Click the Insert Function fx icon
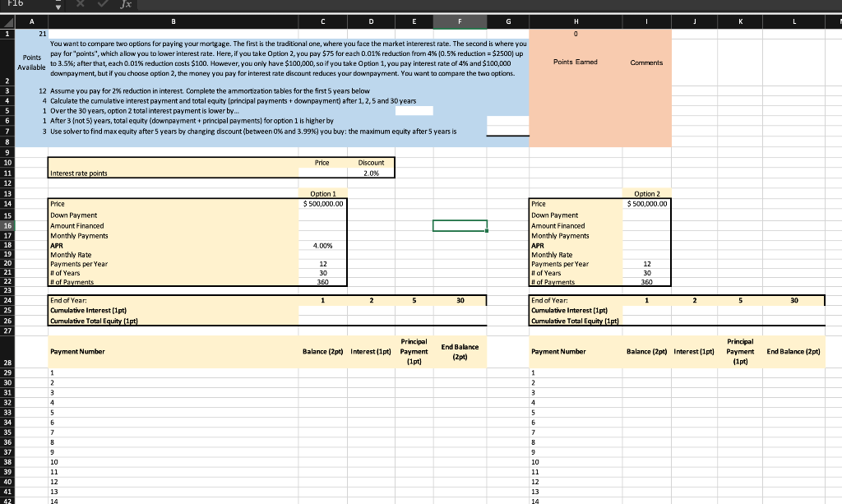The height and width of the screenshot is (504, 842). tap(126, 4)
